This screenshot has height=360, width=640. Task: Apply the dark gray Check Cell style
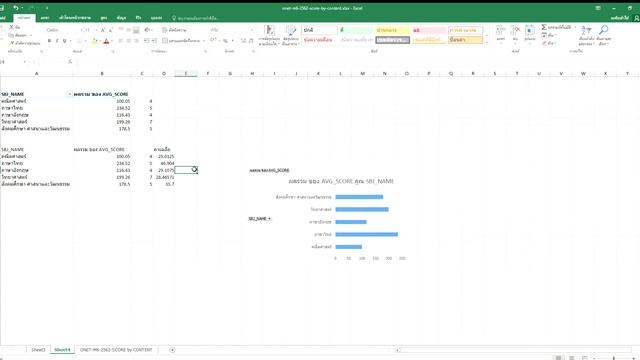[x=392, y=40]
